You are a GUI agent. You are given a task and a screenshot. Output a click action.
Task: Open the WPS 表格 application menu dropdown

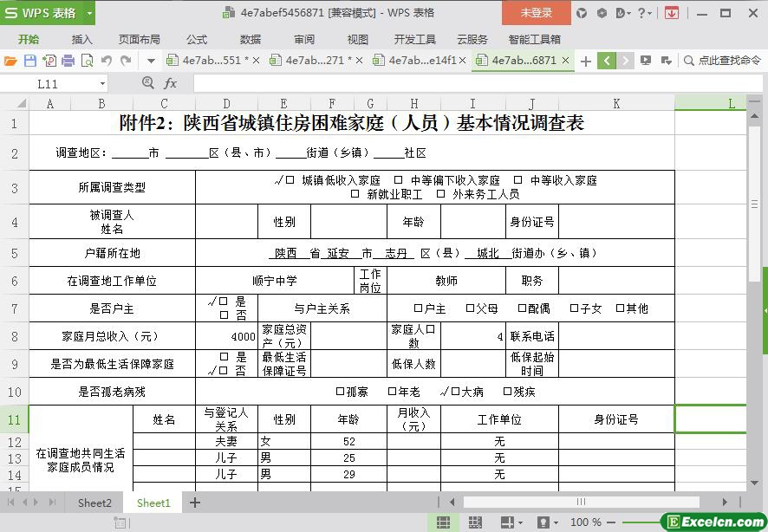click(x=86, y=13)
